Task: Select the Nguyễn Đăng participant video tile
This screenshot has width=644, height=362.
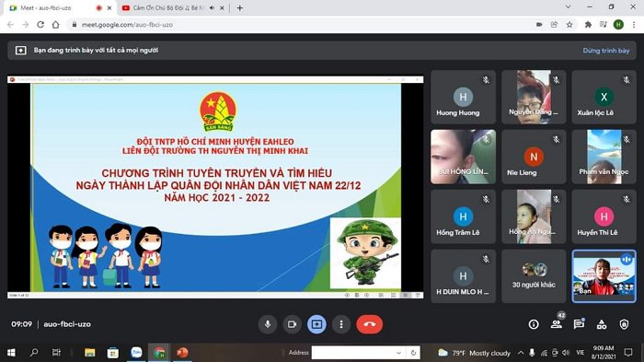Action: point(534,97)
